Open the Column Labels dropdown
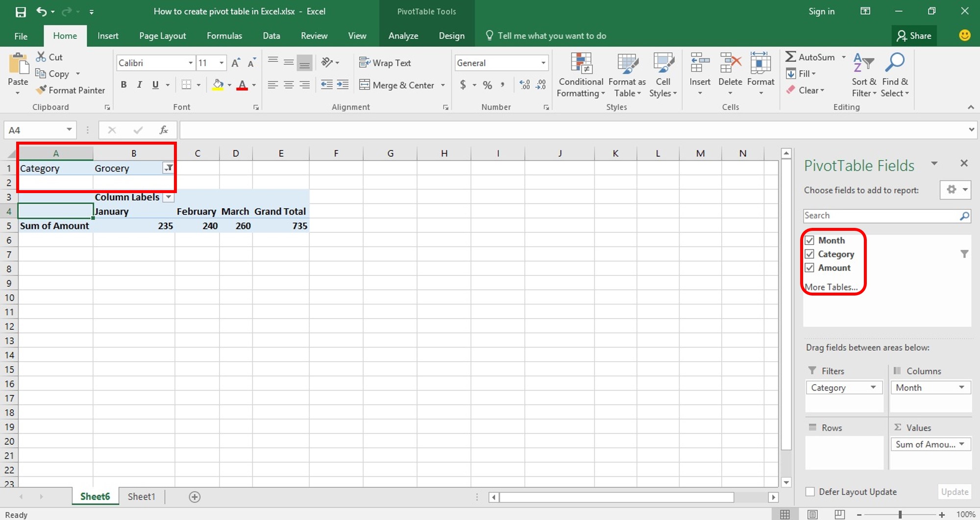This screenshot has width=980, height=520. (x=169, y=197)
